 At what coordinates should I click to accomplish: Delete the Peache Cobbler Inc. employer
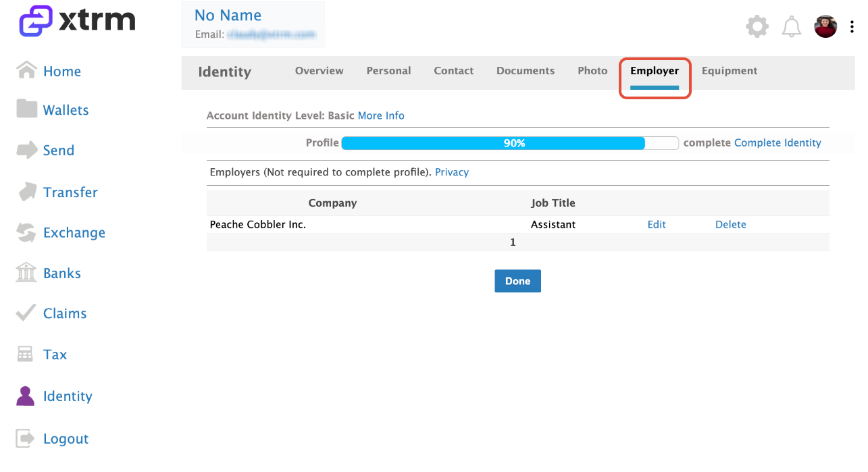pyautogui.click(x=731, y=225)
